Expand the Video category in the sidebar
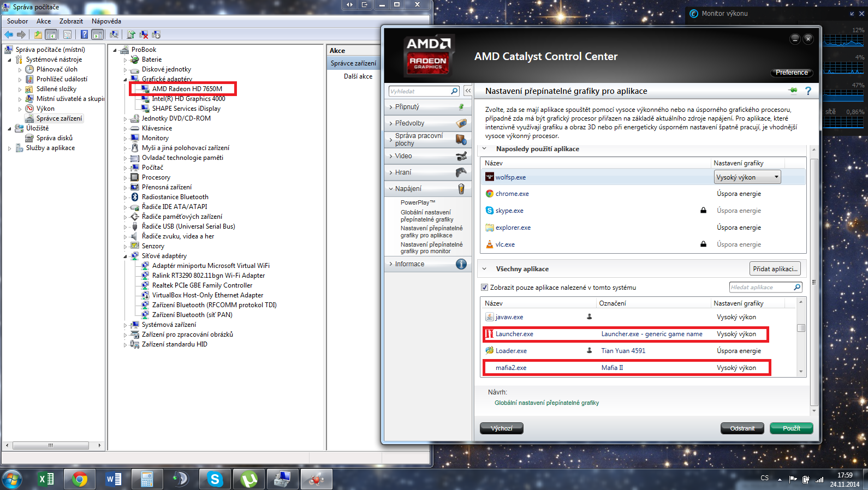The image size is (868, 490). [391, 156]
